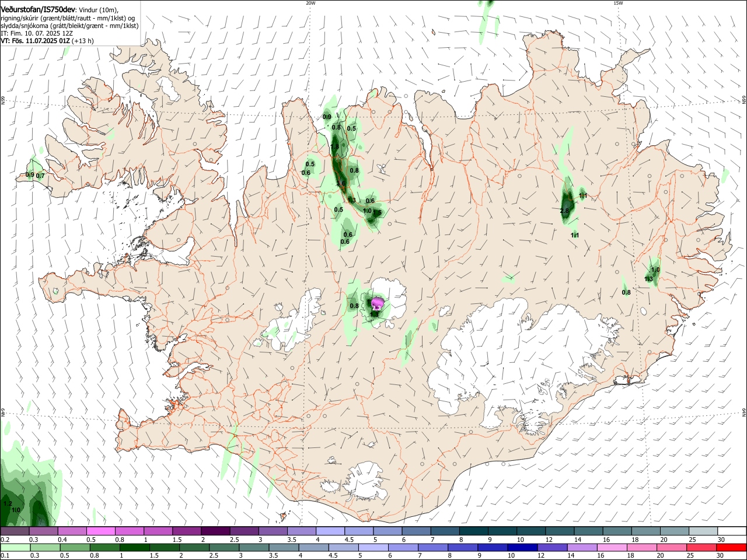747x560 pixels.
Task: Click the 15W longitude label at top
Action: click(618, 3)
